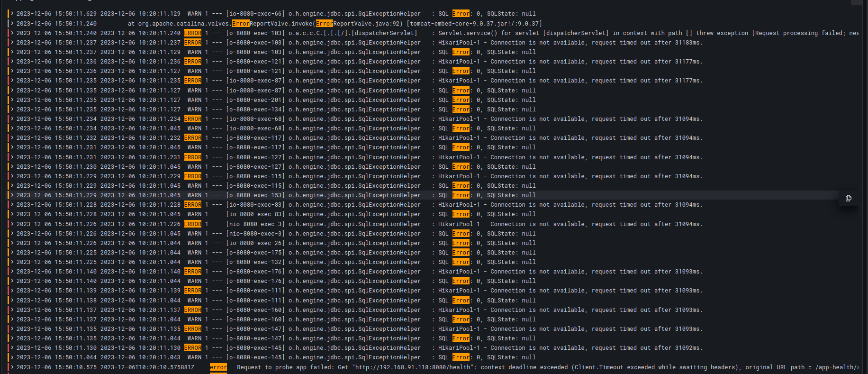Expand the exec-175 WARN log row
The height and width of the screenshot is (374, 868).
pos(12,253)
